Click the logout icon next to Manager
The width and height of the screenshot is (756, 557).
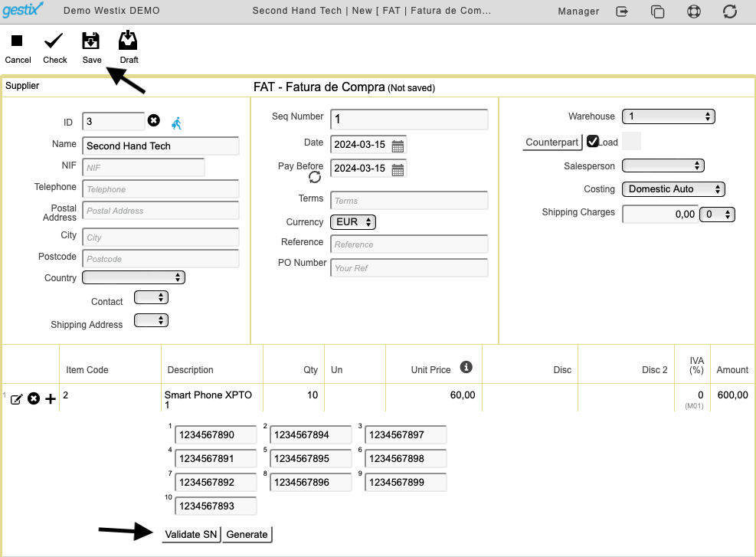pos(622,11)
